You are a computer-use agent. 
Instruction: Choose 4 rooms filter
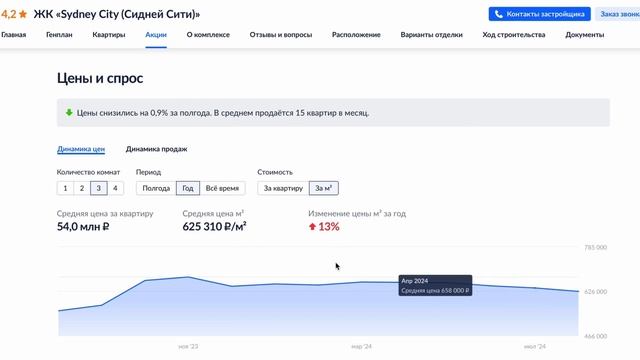pos(115,188)
